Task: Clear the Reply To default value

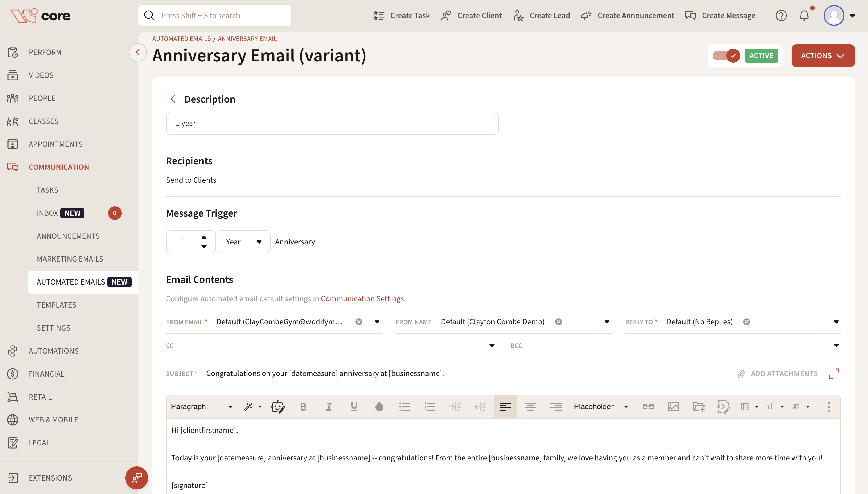Action: [x=747, y=322]
